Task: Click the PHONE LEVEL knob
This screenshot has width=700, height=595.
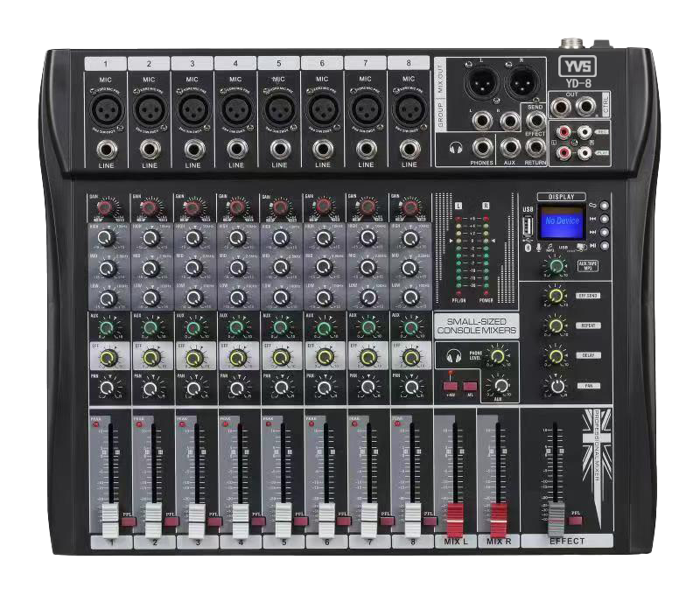Action: coord(497,356)
